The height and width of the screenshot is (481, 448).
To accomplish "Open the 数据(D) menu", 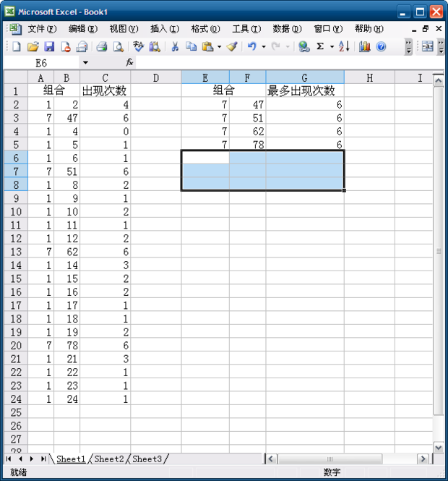I will click(x=287, y=29).
